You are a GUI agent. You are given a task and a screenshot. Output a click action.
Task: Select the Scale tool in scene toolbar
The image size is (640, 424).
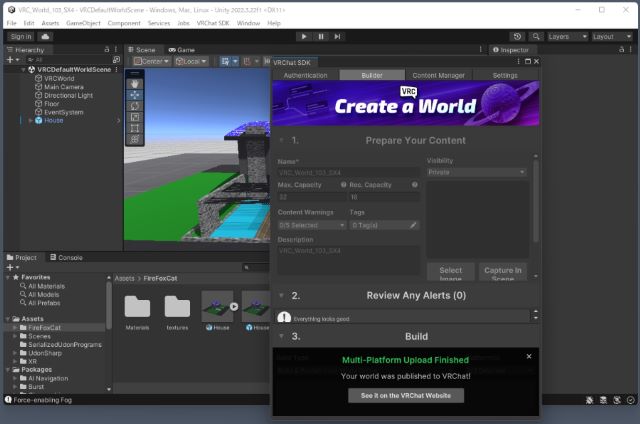135,117
